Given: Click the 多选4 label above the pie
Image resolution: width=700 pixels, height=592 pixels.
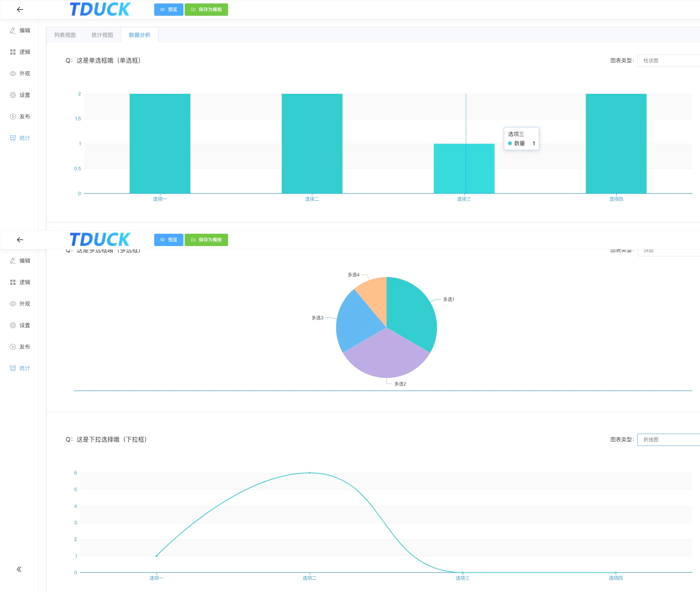Looking at the screenshot, I should 353,275.
